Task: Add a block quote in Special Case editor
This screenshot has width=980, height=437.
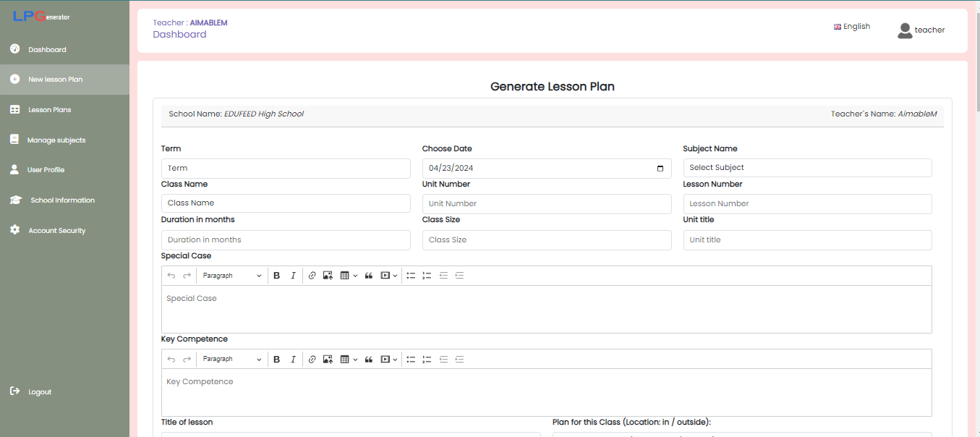Action: tap(369, 276)
